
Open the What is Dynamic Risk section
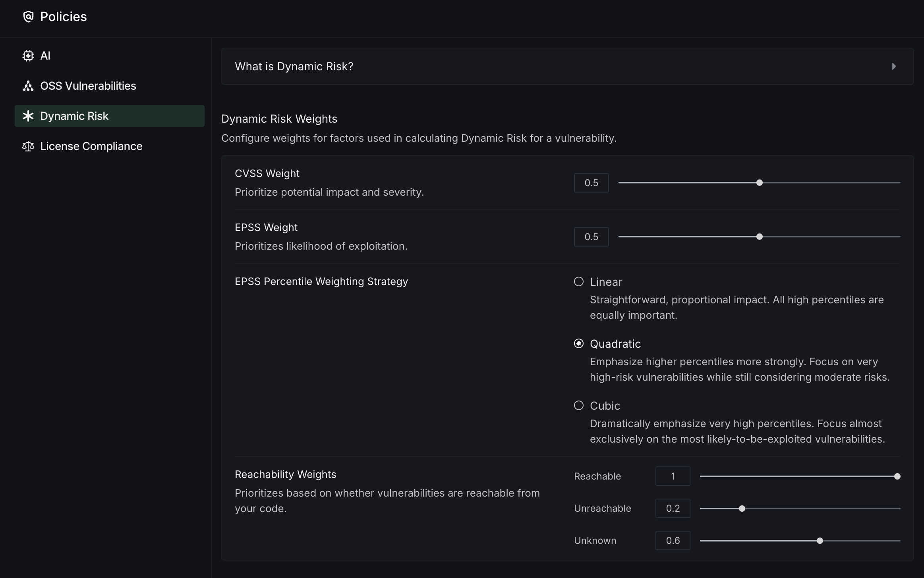coord(294,66)
